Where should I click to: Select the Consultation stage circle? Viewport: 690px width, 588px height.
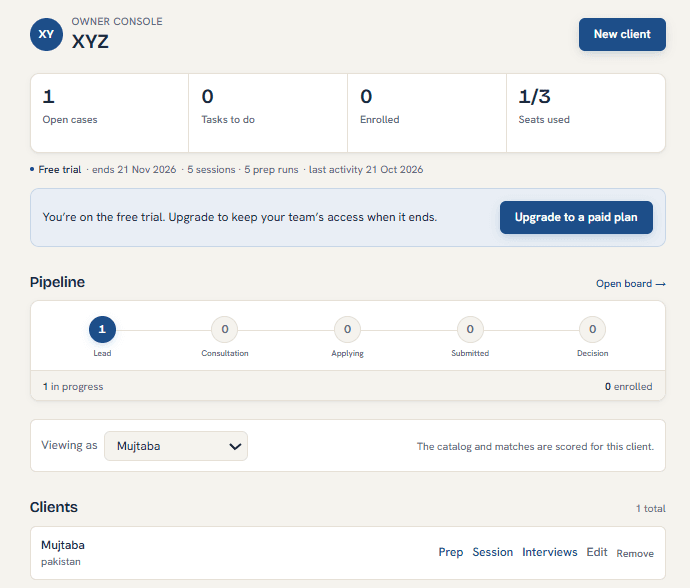[225, 329]
